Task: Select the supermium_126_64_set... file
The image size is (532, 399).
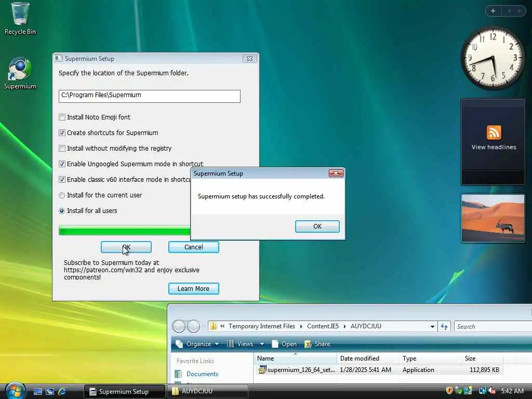Action: [301, 370]
